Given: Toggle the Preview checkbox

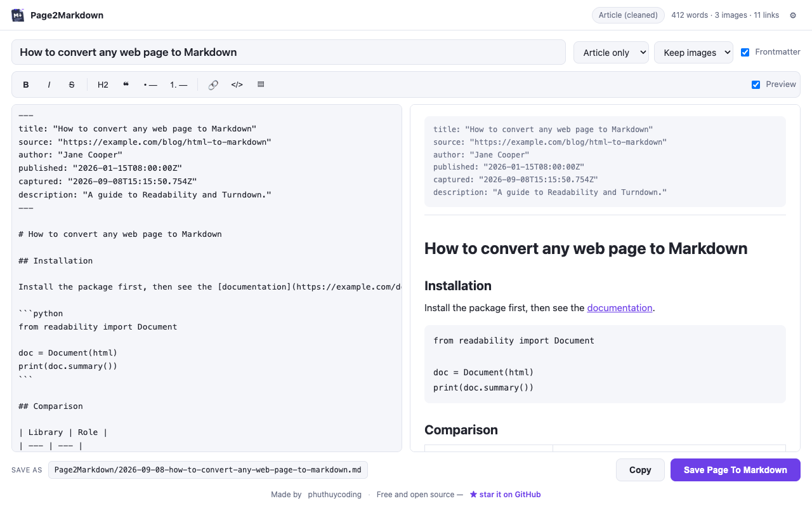Looking at the screenshot, I should point(756,84).
